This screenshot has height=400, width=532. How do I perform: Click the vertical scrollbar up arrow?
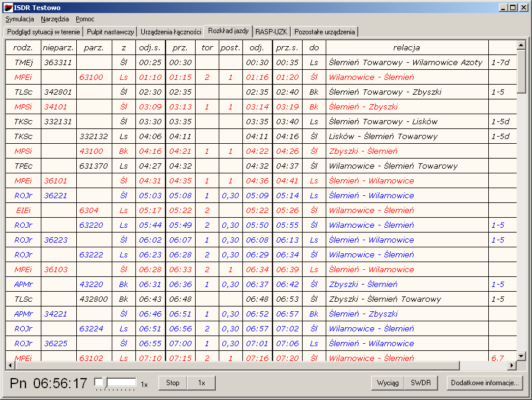click(521, 44)
